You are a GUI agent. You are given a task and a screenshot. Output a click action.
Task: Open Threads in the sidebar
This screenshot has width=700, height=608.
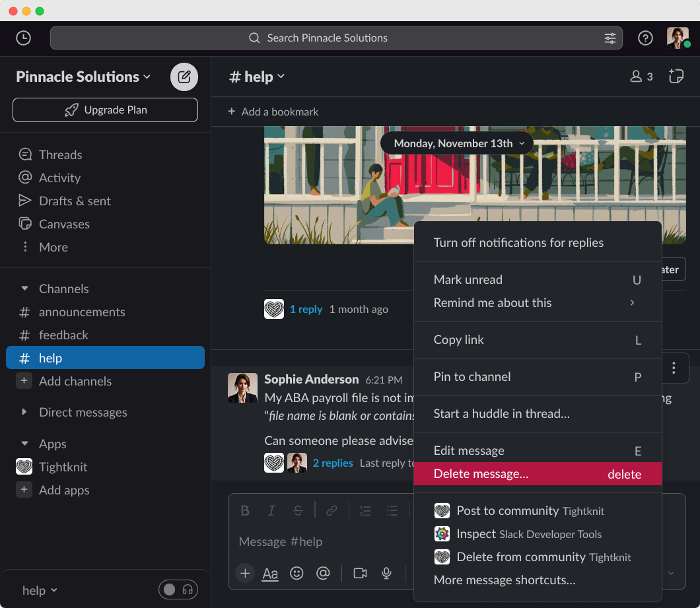60,154
